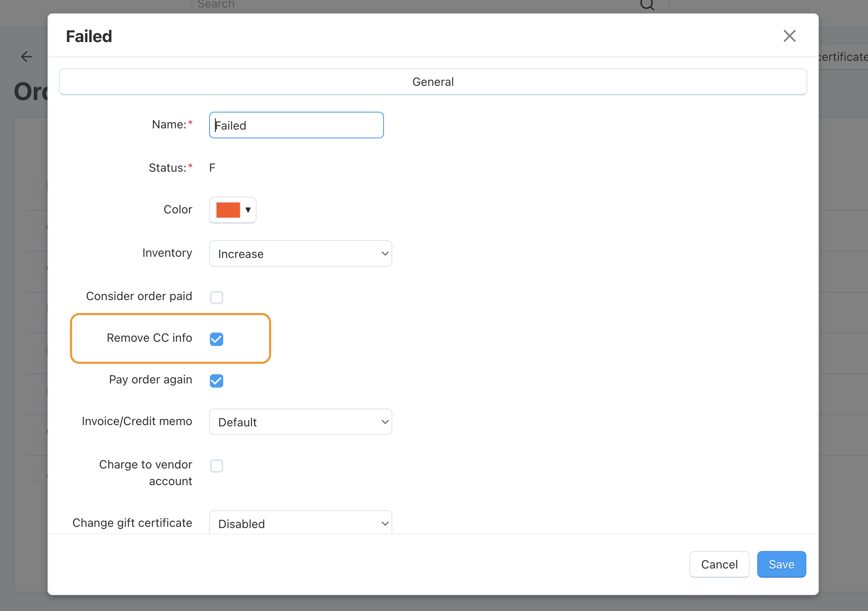The height and width of the screenshot is (611, 868).
Task: Close the Failed dialog with X
Action: pyautogui.click(x=789, y=36)
